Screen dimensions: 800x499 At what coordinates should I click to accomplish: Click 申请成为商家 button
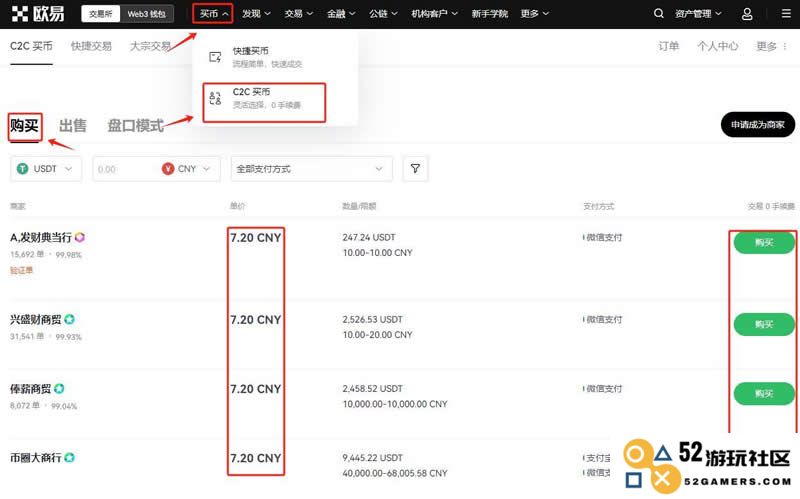click(758, 124)
